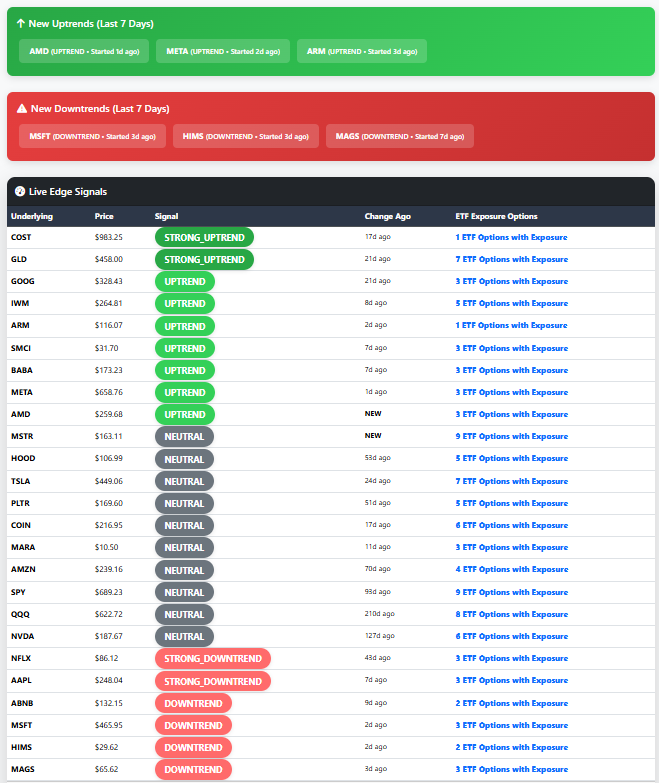This screenshot has width=659, height=783.
Task: Open AMD's ETF Options with Exposure link
Action: click(x=512, y=414)
